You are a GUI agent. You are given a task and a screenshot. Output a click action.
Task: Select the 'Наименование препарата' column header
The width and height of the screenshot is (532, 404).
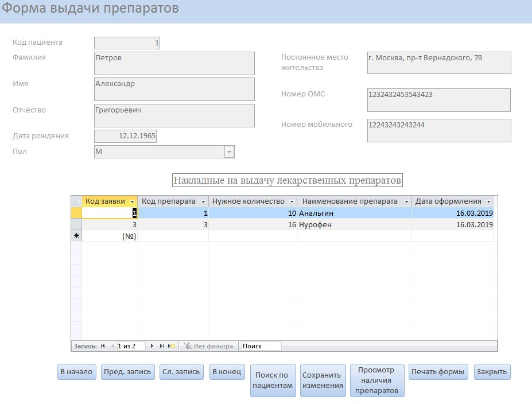pos(354,201)
